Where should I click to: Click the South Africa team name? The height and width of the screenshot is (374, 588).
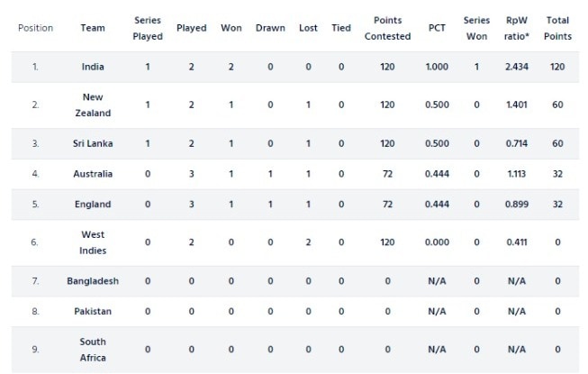[x=93, y=350]
